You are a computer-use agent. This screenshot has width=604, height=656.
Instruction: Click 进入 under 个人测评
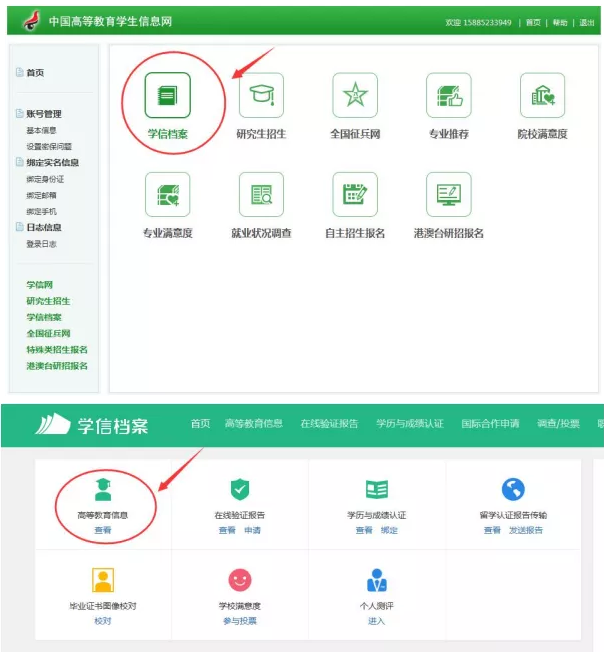(x=376, y=621)
